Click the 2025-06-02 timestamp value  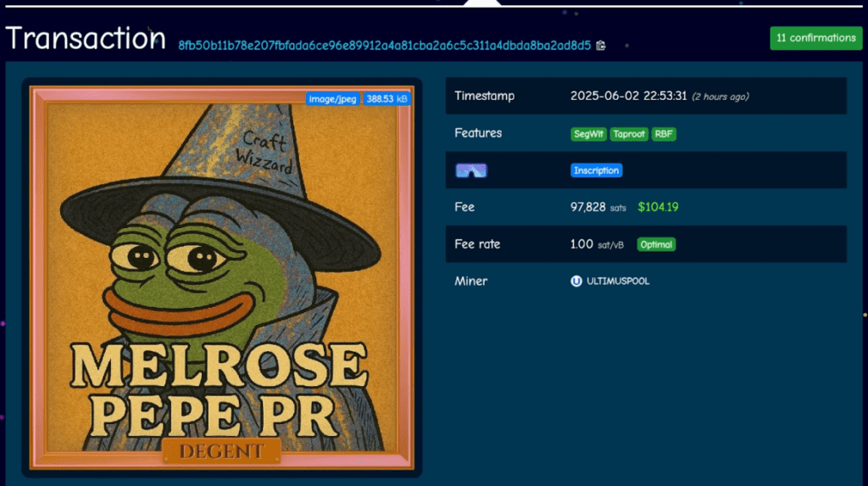pyautogui.click(x=628, y=97)
